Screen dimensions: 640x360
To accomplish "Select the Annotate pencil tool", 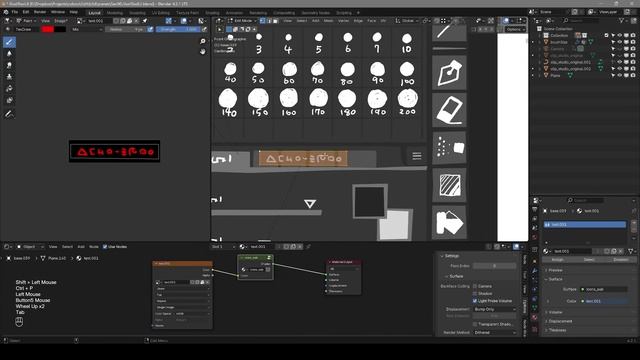I will point(9,114).
